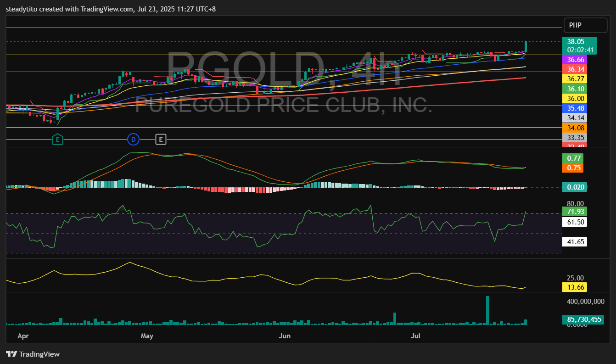Click the green 36.10 price label

tap(576, 89)
